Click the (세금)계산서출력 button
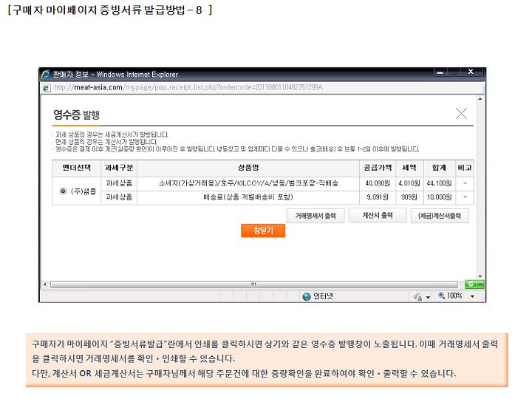This screenshot has height=399, width=532. (439, 216)
